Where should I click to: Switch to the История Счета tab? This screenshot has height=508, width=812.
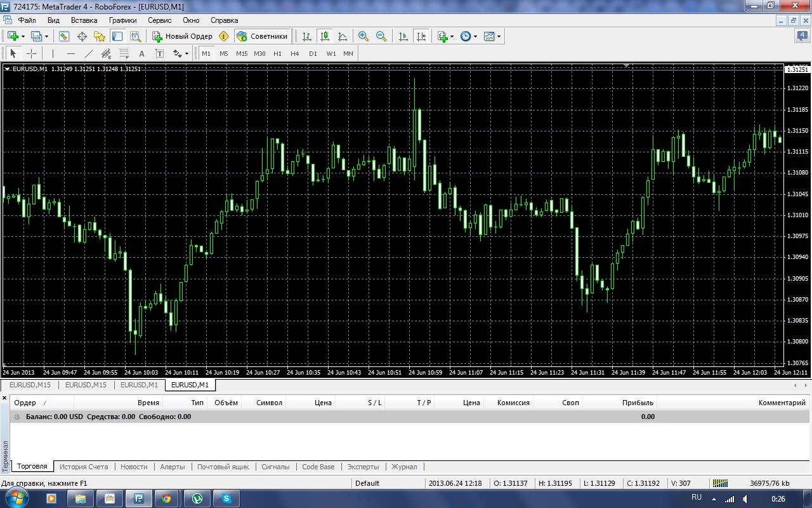click(x=84, y=467)
